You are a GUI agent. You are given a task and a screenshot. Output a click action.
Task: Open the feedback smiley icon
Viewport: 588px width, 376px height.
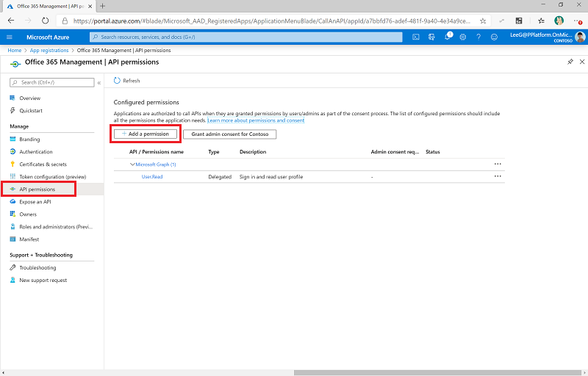point(494,37)
